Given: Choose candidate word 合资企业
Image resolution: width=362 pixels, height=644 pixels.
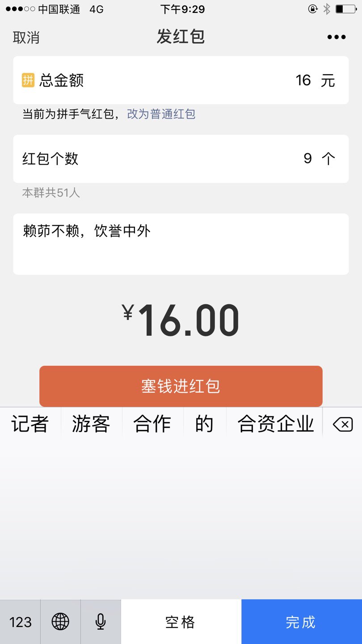Looking at the screenshot, I should click(x=275, y=424).
